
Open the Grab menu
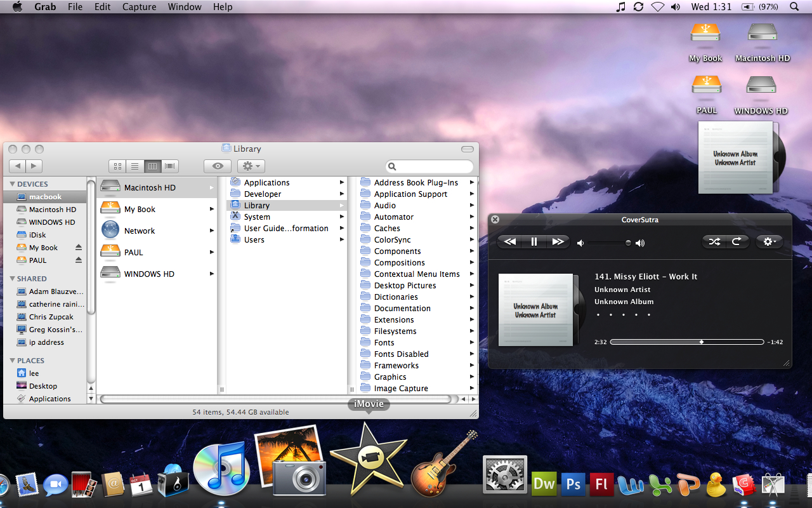coord(44,7)
